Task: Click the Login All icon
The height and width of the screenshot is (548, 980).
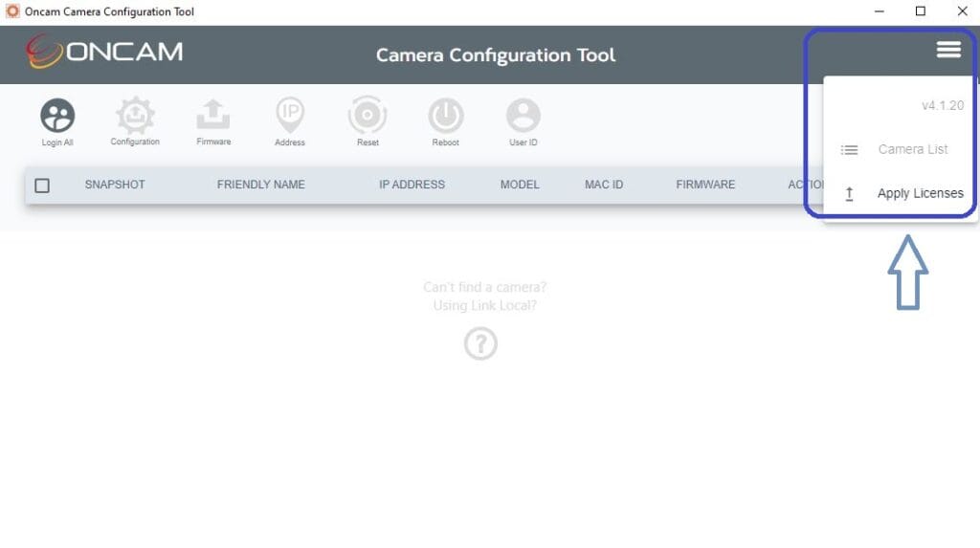Action: click(x=57, y=116)
